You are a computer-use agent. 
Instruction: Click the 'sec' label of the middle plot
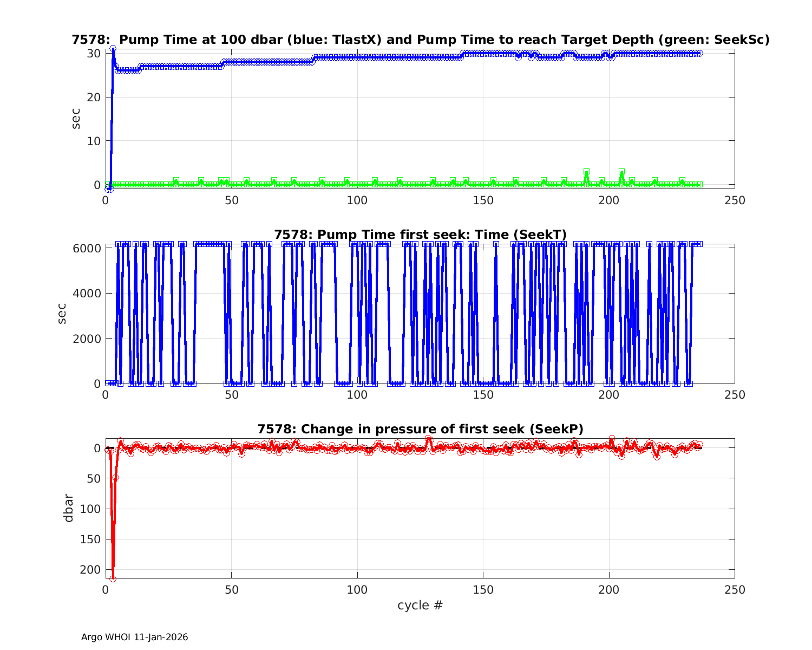62,314
